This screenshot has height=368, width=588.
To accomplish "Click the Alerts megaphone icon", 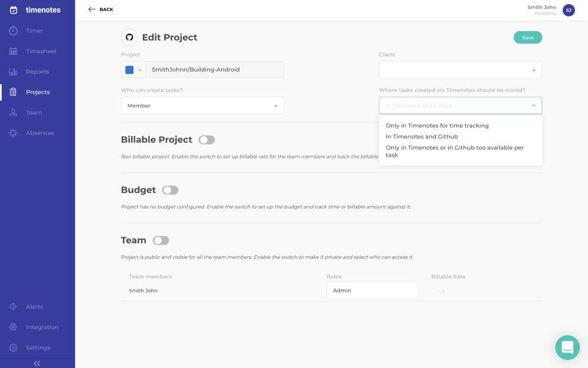I will pyautogui.click(x=13, y=307).
